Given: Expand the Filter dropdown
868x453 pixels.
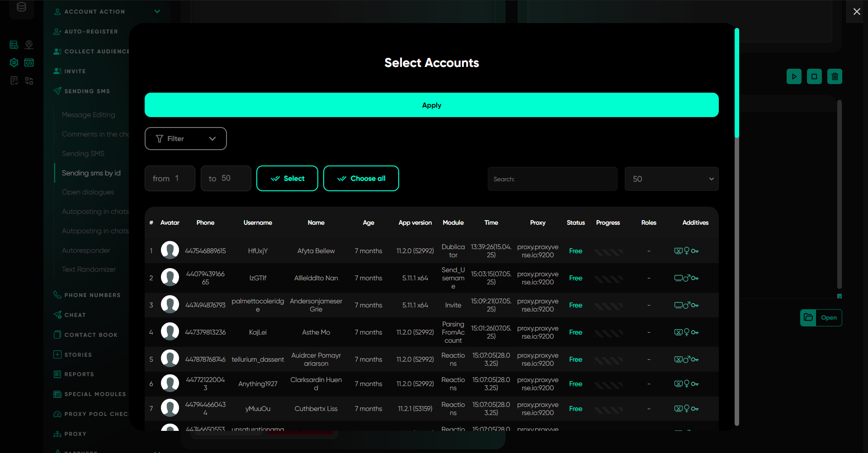Looking at the screenshot, I should [185, 139].
